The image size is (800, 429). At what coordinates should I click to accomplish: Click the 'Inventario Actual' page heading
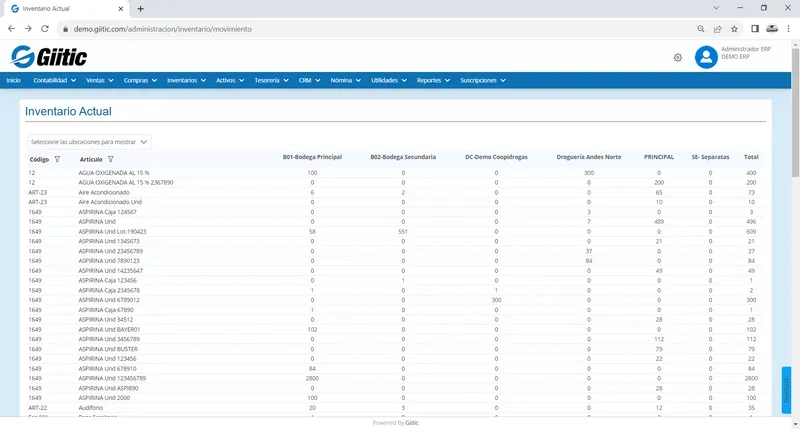(68, 111)
